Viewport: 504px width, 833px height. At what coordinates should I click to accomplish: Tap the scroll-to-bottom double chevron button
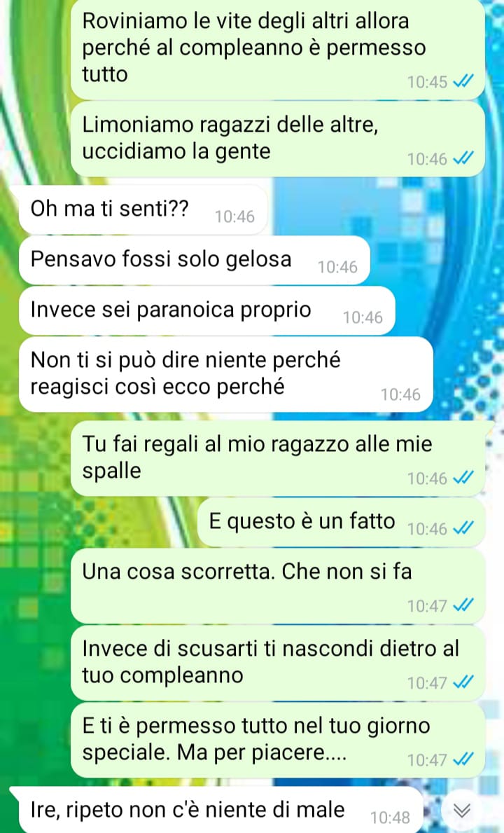[462, 810]
